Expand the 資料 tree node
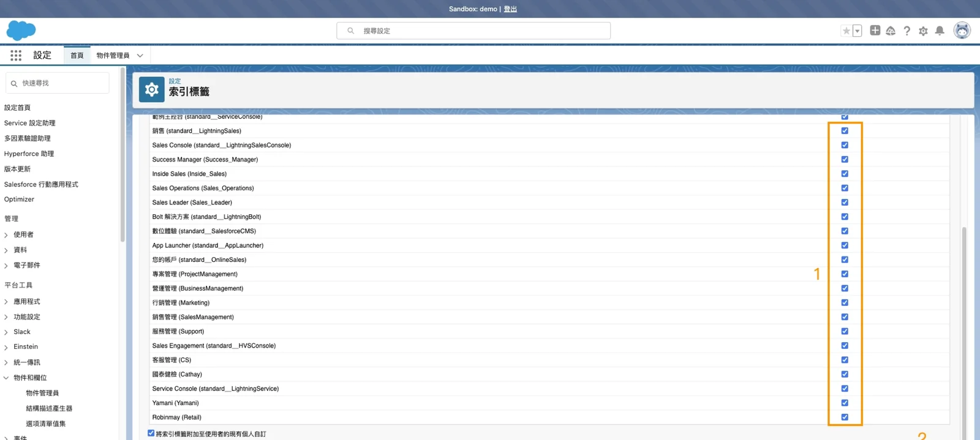Image resolution: width=980 pixels, height=440 pixels. point(6,250)
